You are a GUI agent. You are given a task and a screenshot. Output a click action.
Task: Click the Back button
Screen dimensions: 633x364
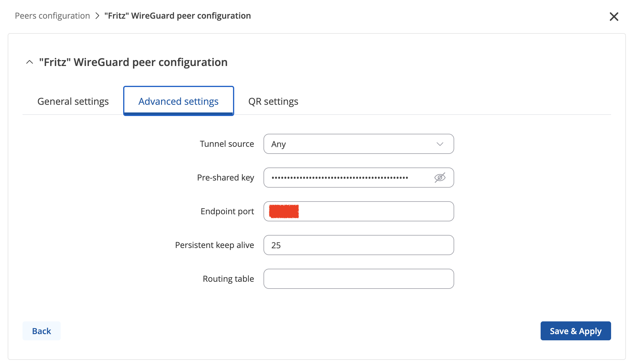point(41,331)
